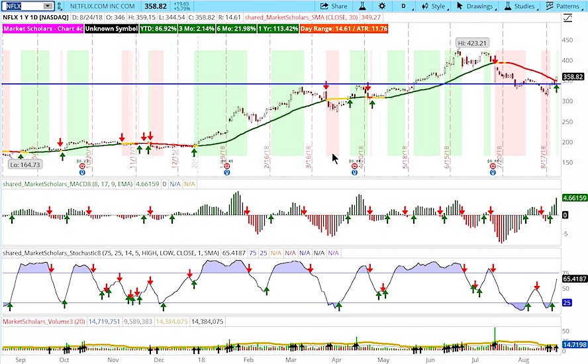Click the YTD: 86.92% label
The height and width of the screenshot is (364, 588).
(158, 28)
